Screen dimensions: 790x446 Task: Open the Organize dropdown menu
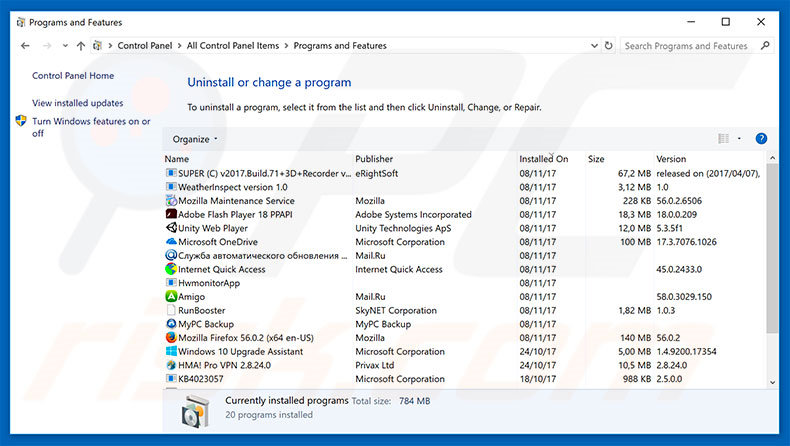click(x=195, y=139)
